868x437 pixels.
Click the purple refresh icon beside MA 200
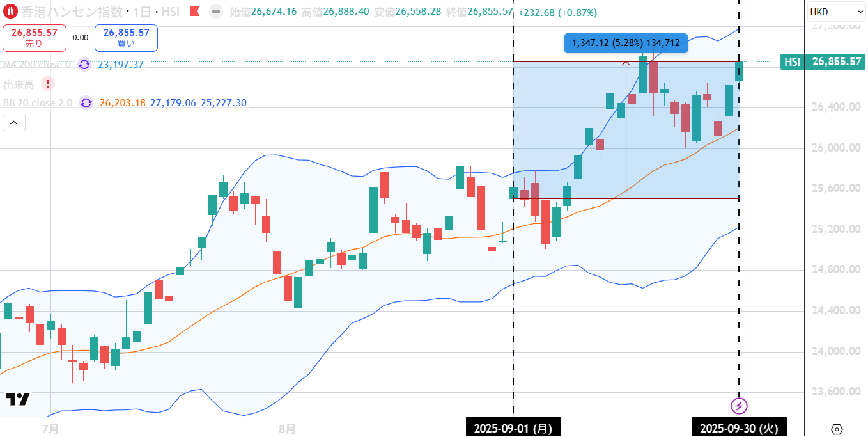tap(84, 64)
